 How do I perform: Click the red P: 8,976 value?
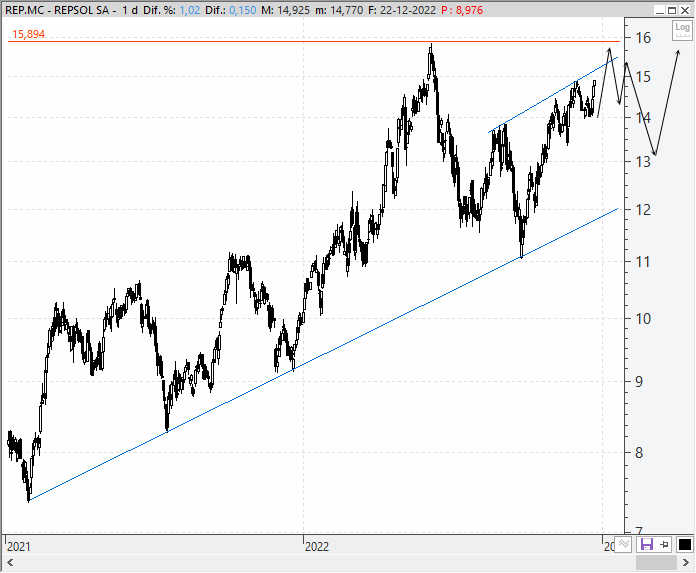(462, 10)
